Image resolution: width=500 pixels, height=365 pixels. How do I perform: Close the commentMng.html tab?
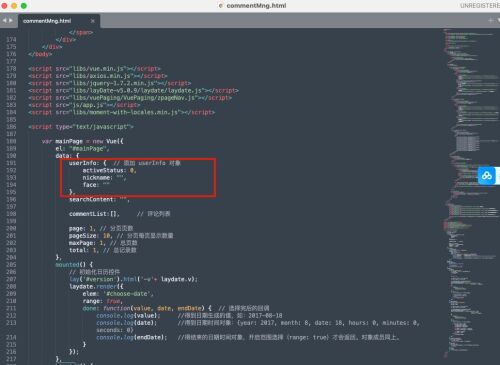(93, 21)
